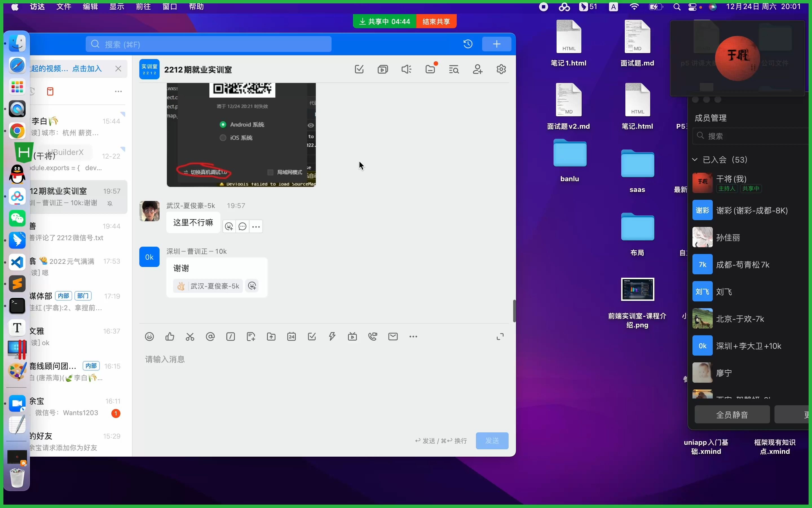Open the task checkmark icon in chat header

[359, 69]
